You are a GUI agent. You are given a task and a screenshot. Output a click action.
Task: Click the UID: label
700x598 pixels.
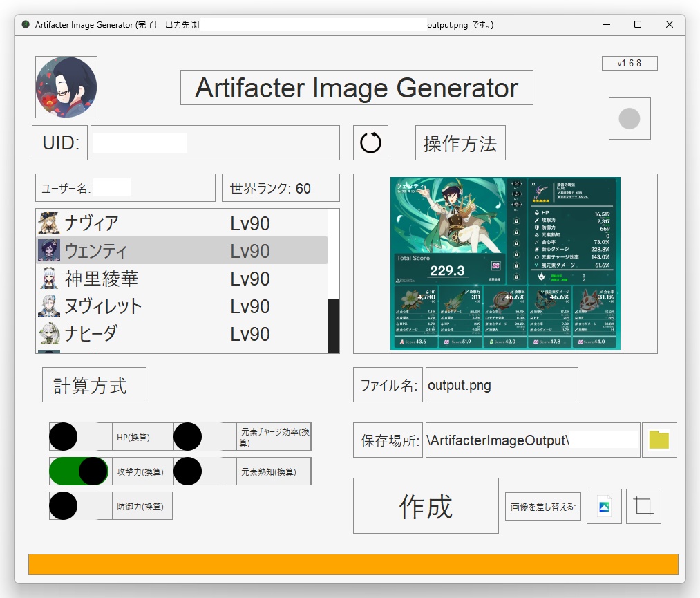[x=60, y=143]
